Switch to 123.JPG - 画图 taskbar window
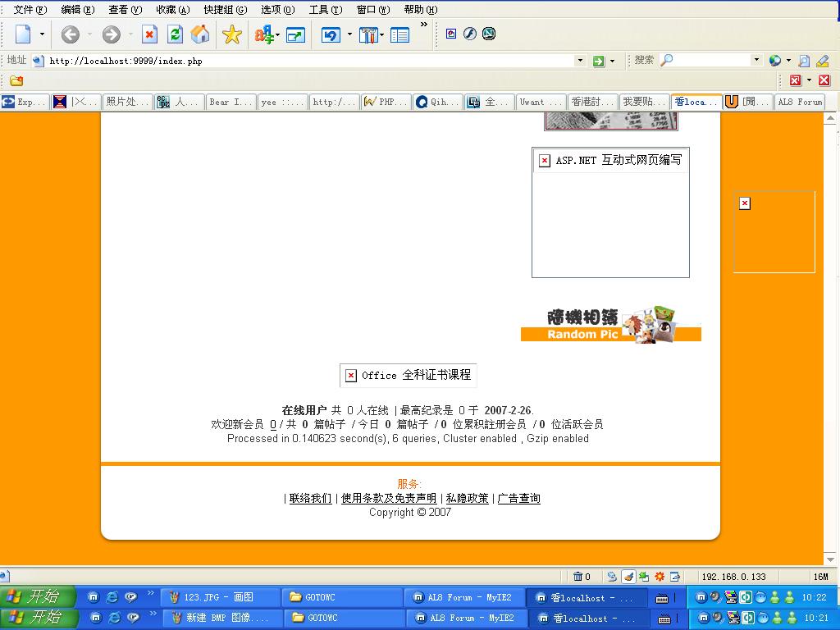The width and height of the screenshot is (840, 630). coord(220,597)
